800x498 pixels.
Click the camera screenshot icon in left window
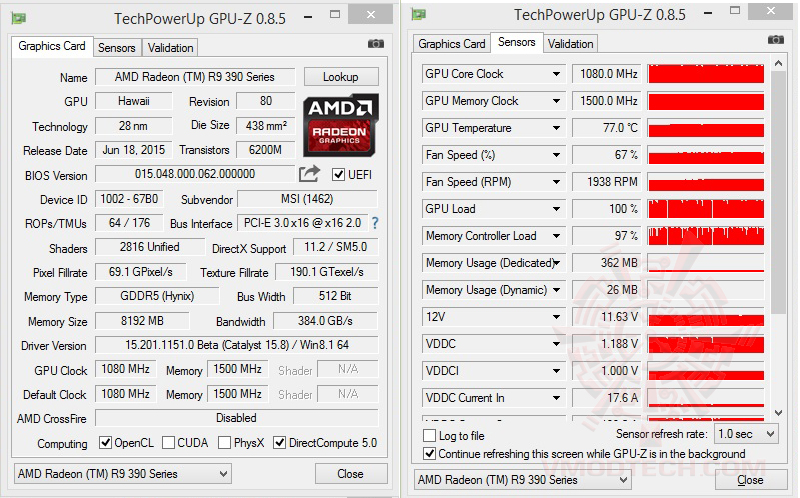[376, 44]
